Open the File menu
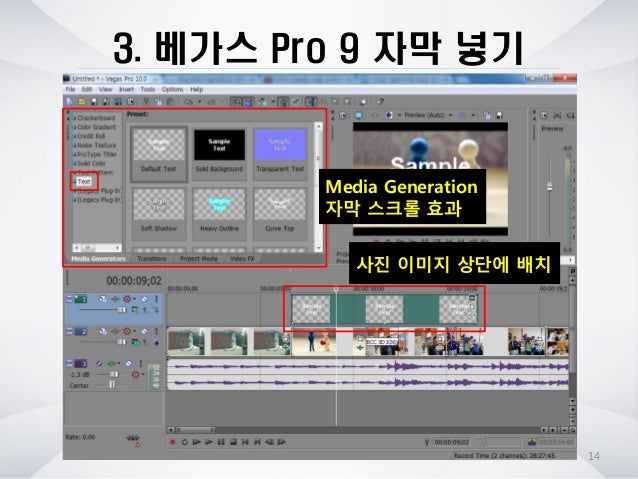The image size is (638, 479). tap(70, 89)
